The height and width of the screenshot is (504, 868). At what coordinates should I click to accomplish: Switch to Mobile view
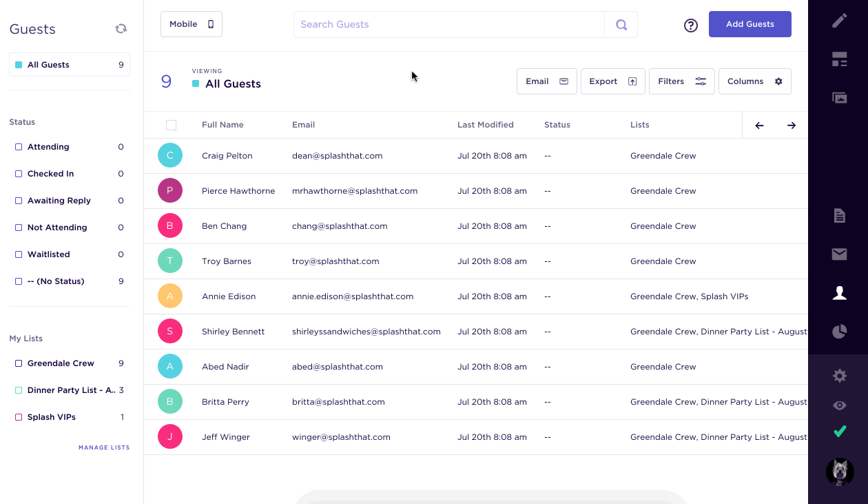pos(192,24)
